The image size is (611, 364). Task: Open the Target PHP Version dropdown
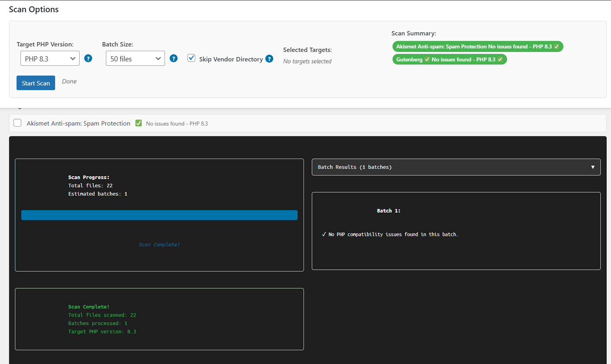pos(50,58)
